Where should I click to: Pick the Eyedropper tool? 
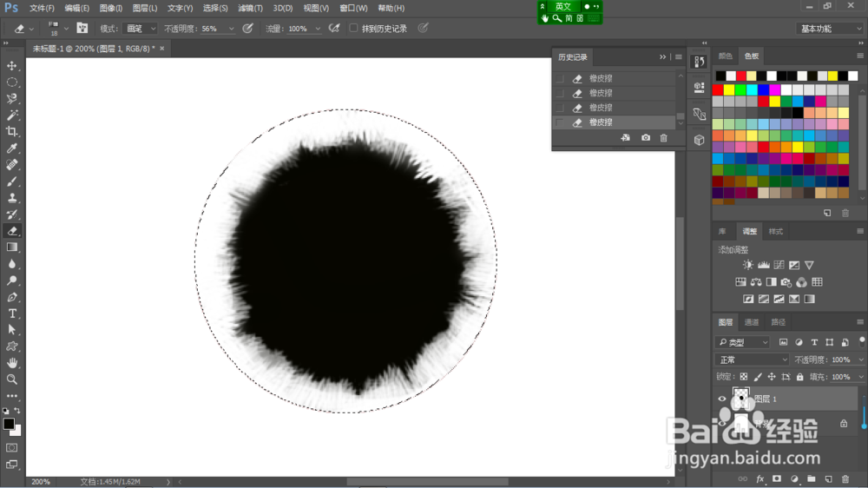tap(12, 148)
